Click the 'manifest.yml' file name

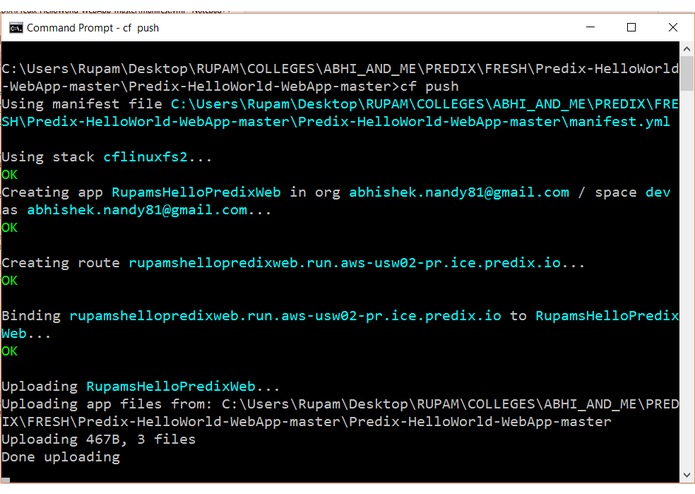619,121
